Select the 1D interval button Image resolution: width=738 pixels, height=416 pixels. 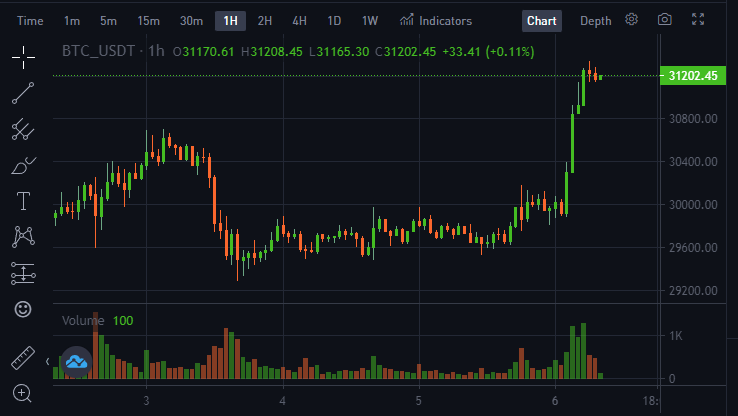point(334,21)
